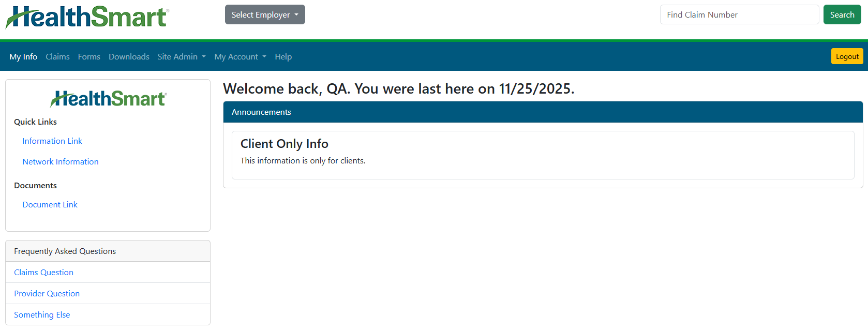
Task: Follow the Network Information link
Action: click(x=61, y=162)
